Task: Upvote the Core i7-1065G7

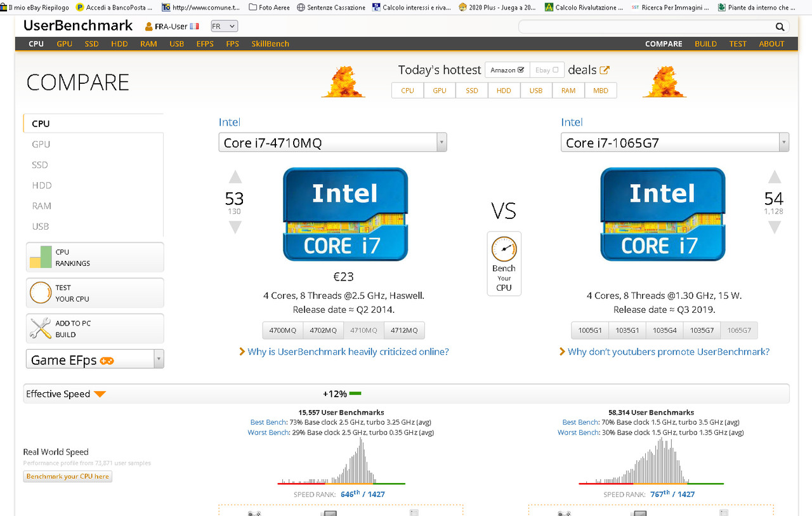Action: 775,177
